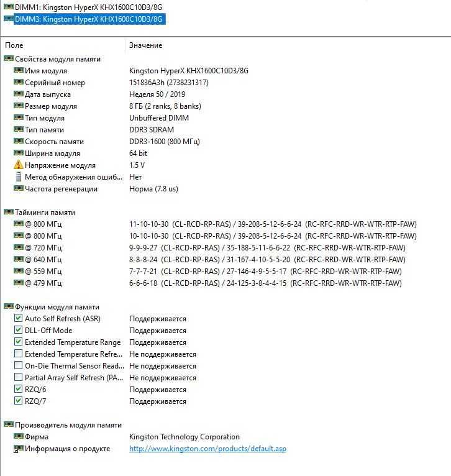The height and width of the screenshot is (476, 451).
Task: Click the value Unbuffered DIMM
Action: pos(159,118)
